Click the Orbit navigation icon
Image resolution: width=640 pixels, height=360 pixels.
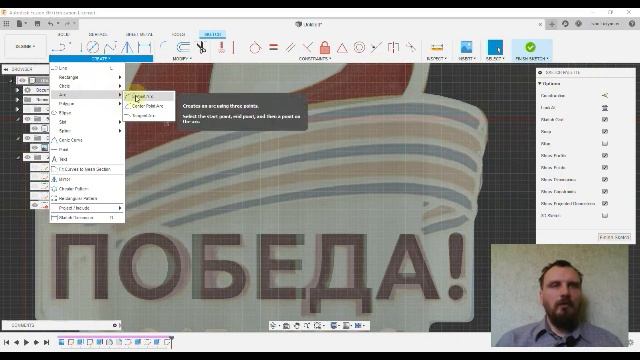(x=273, y=325)
